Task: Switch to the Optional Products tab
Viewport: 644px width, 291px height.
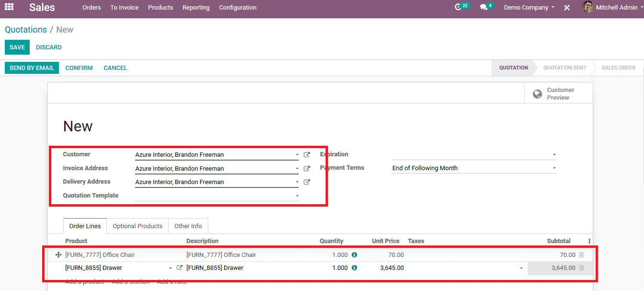Action: click(137, 226)
